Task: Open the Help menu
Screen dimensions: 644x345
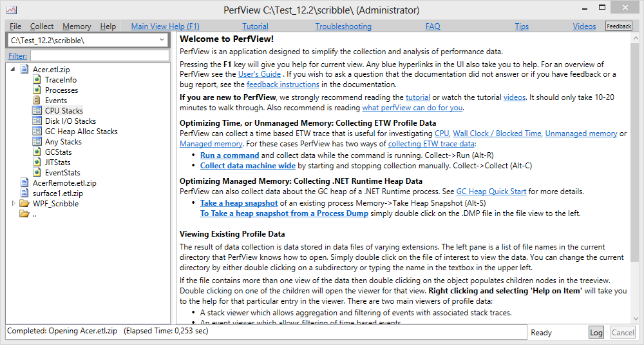Action: 108,26
